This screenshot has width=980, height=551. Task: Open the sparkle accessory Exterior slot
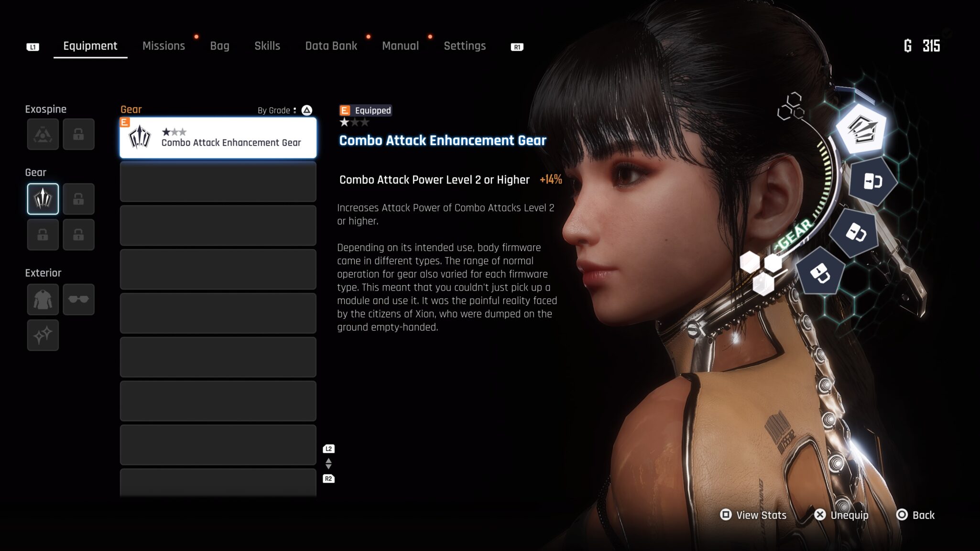tap(43, 335)
